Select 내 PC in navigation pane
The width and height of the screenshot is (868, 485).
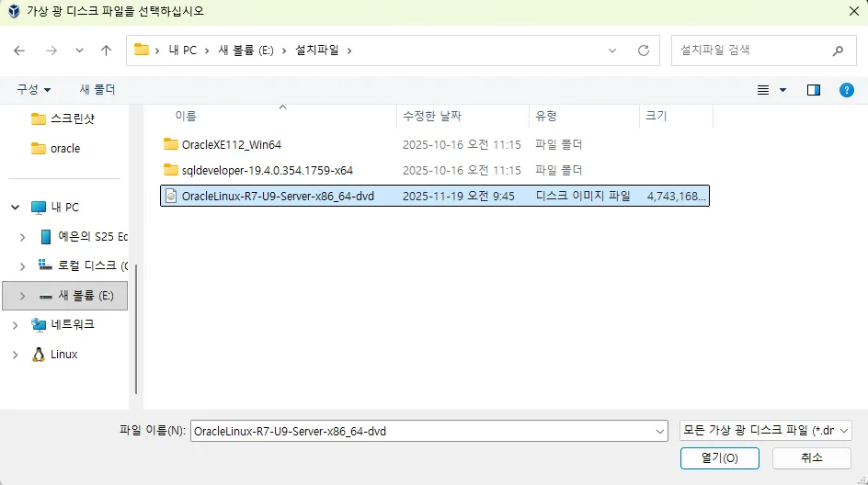[x=55, y=208]
